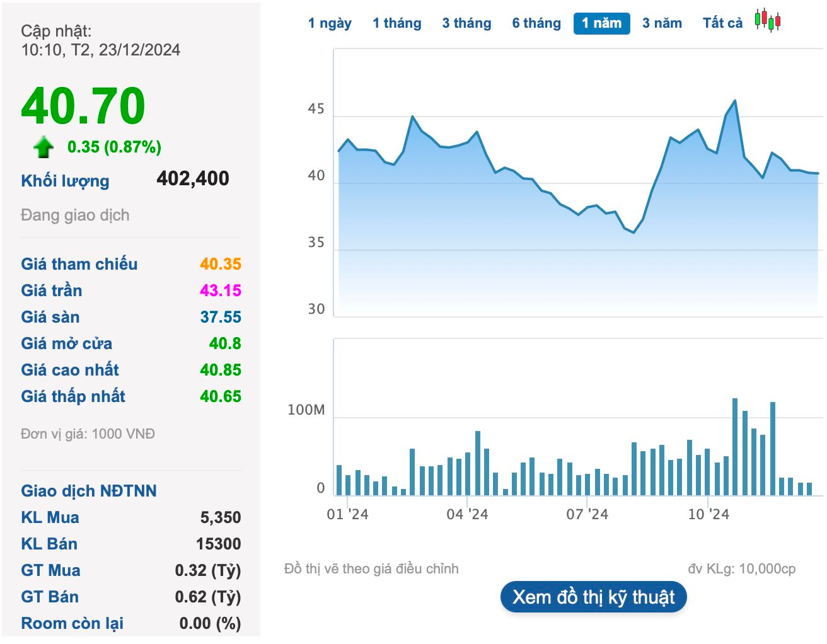
Task: Click the Đồ thị vẽ theo giá điều chỉnh note
Action: coord(371,568)
